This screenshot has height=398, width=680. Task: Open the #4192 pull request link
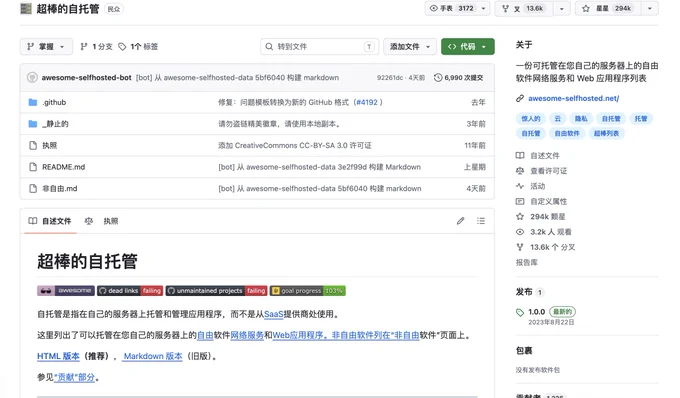(x=366, y=102)
